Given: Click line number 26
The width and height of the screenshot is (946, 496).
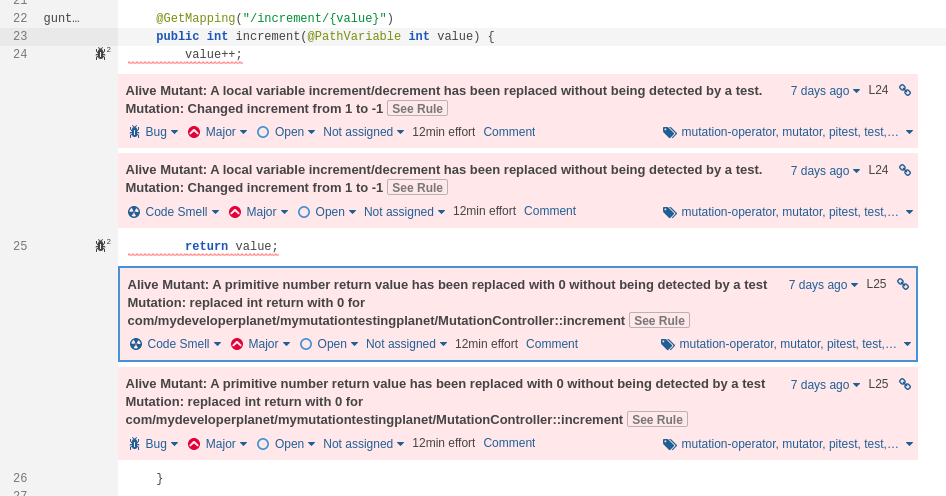Looking at the screenshot, I should tap(20, 478).
